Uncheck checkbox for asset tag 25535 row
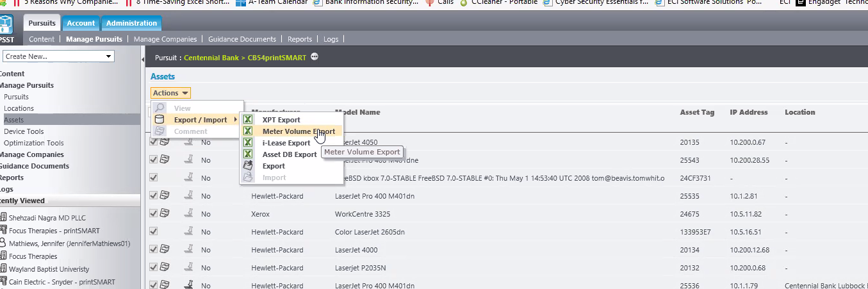 154,195
